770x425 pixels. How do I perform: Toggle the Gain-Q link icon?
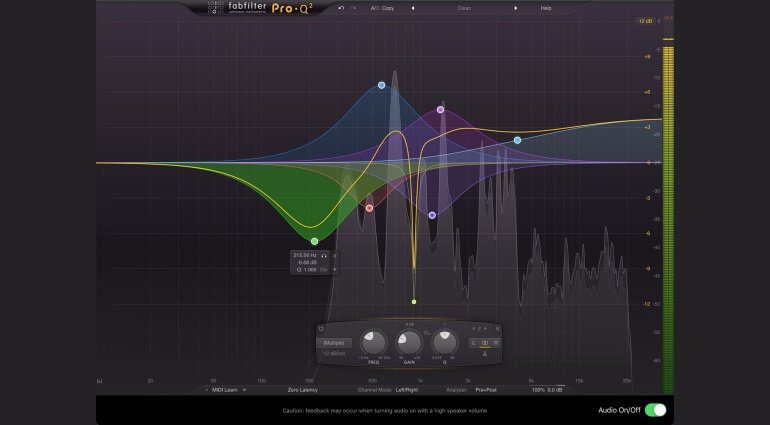[x=427, y=333]
